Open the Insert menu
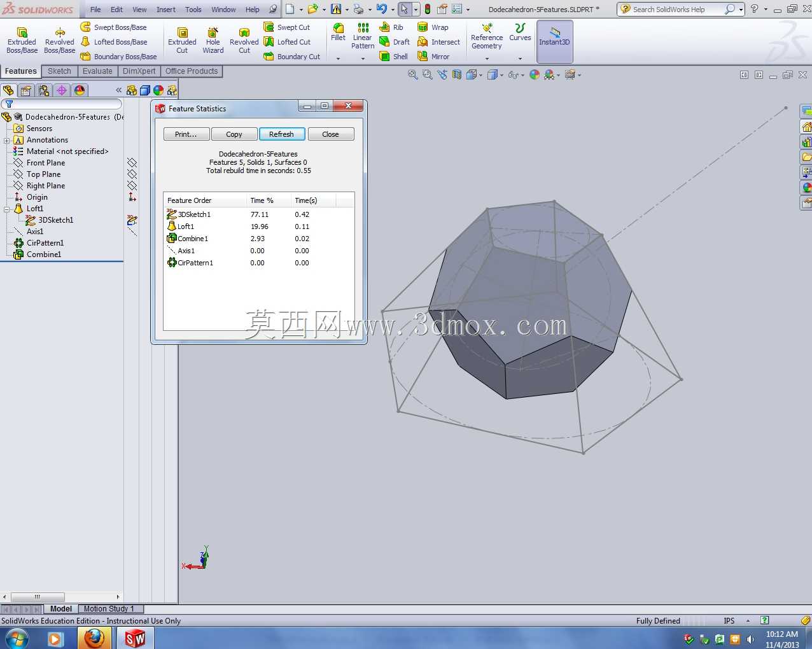Screen dimensions: 812x649 (166, 10)
